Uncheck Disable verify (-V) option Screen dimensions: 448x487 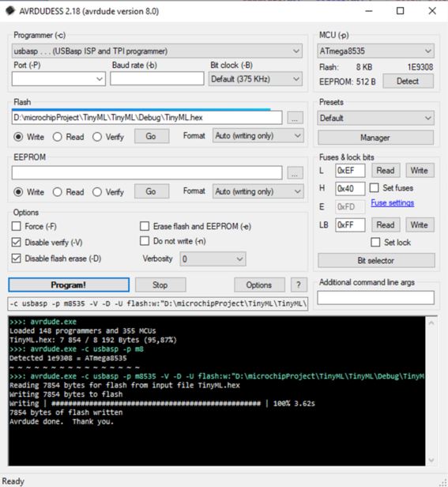(16, 242)
